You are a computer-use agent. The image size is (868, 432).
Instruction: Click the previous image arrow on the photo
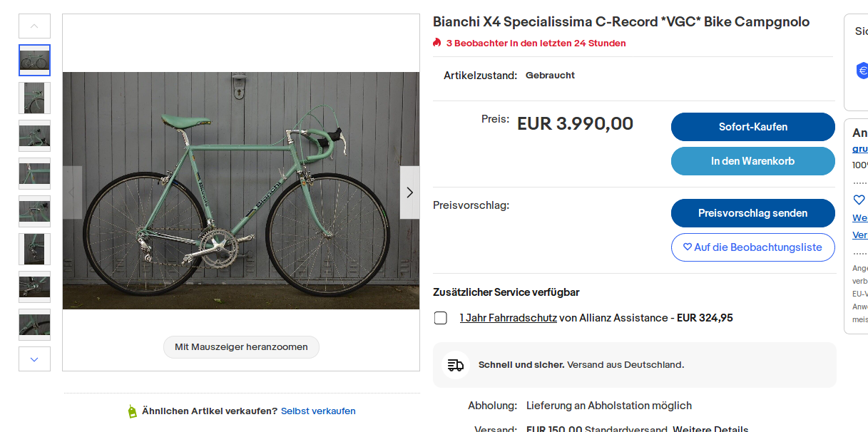pos(73,192)
